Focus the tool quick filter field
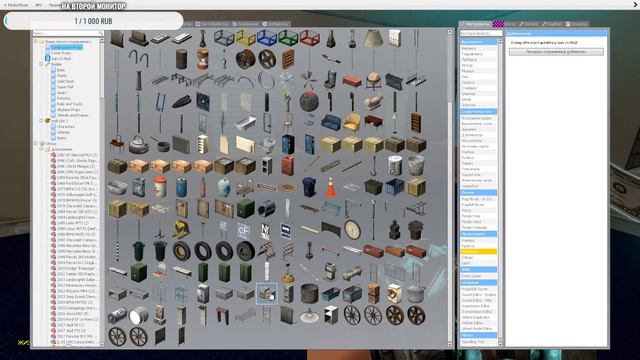 point(481,33)
